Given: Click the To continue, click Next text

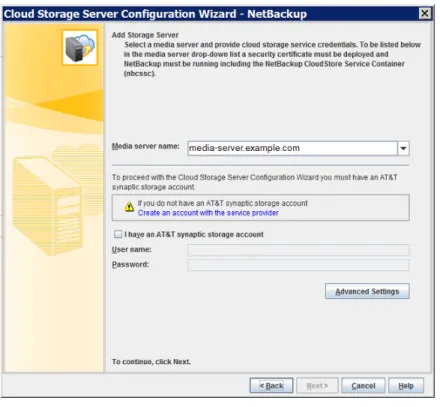Looking at the screenshot, I should tap(151, 362).
